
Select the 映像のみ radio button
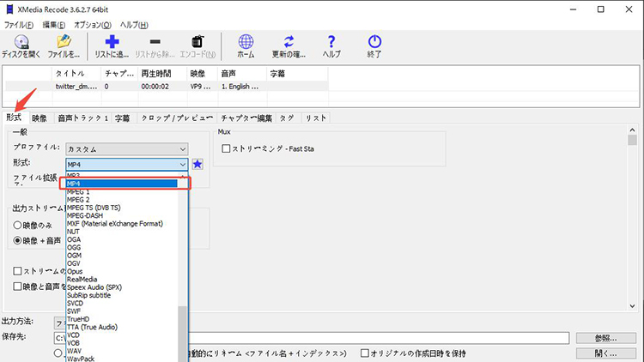click(17, 226)
